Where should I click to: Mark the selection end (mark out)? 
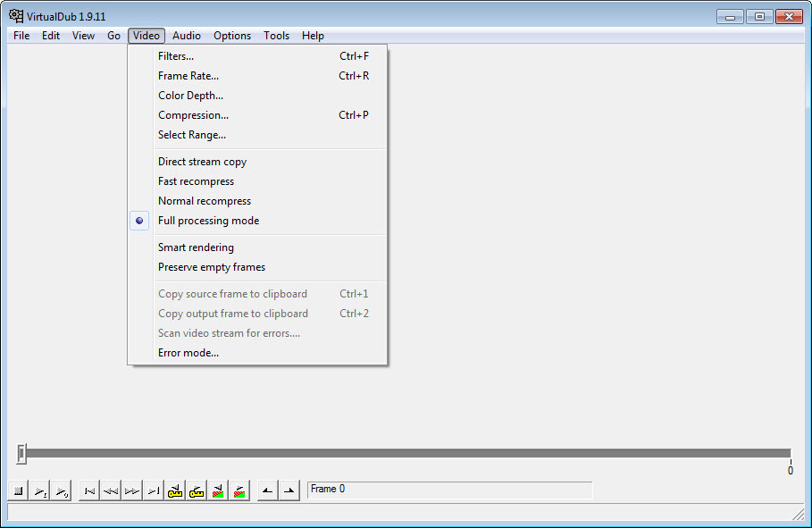289,490
